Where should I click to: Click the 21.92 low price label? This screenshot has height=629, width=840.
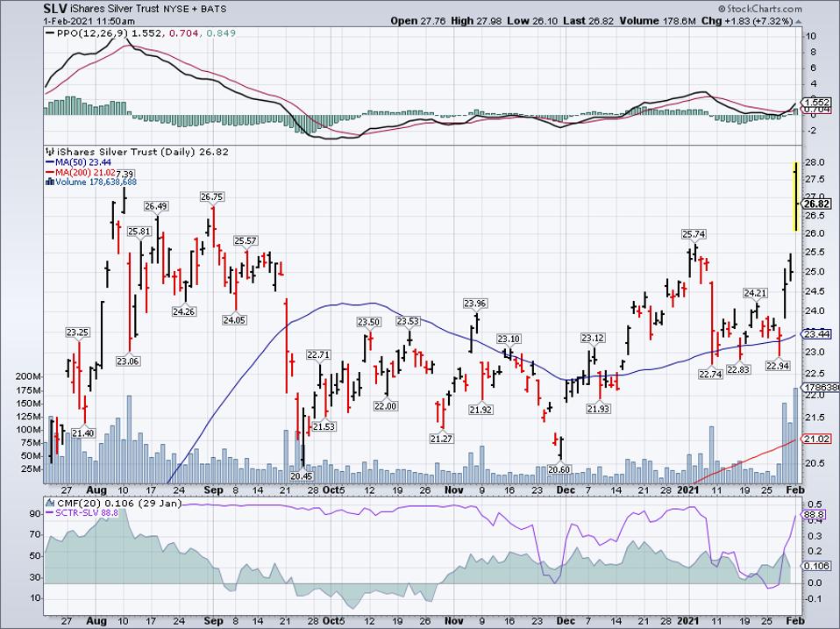(481, 410)
